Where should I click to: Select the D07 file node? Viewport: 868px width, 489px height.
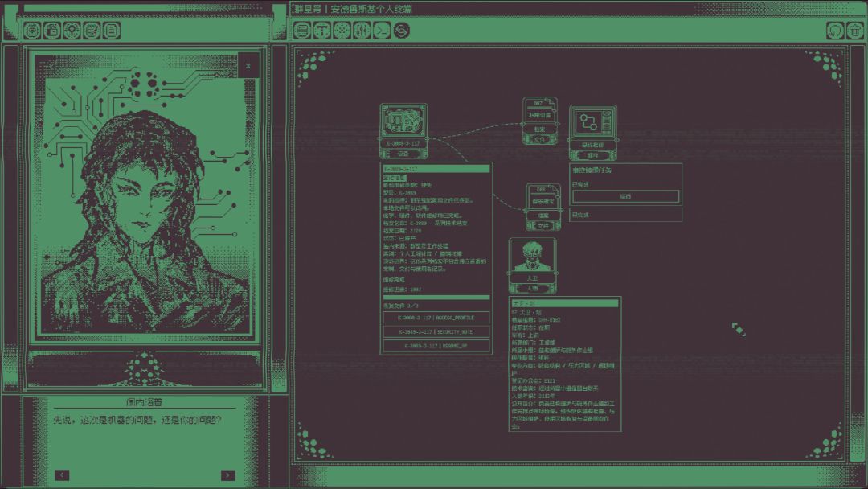(540, 121)
